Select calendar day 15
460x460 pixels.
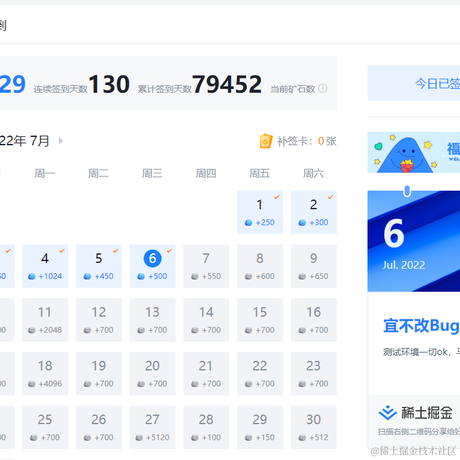[x=260, y=320]
